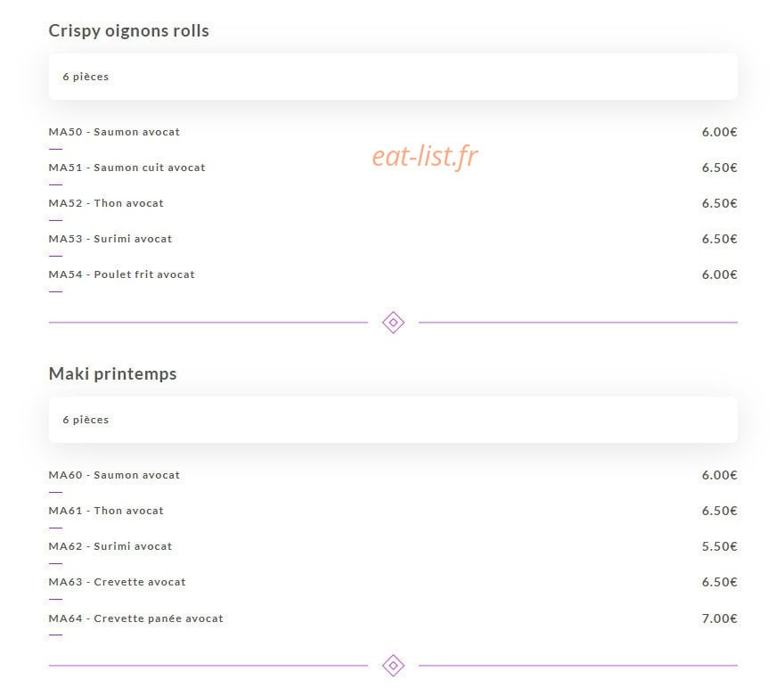Select MA54 - Poulet frit avocat
The image size is (784, 696).
pos(121,274)
